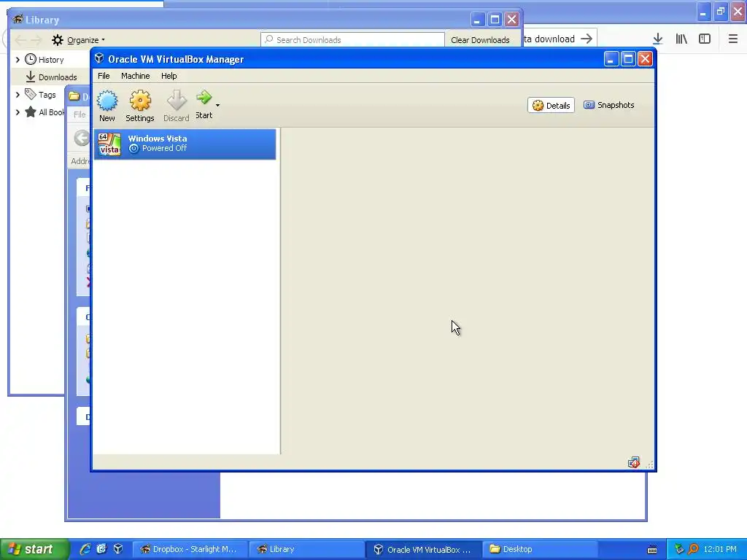
Task: Click Clear Downloads button
Action: (x=480, y=40)
